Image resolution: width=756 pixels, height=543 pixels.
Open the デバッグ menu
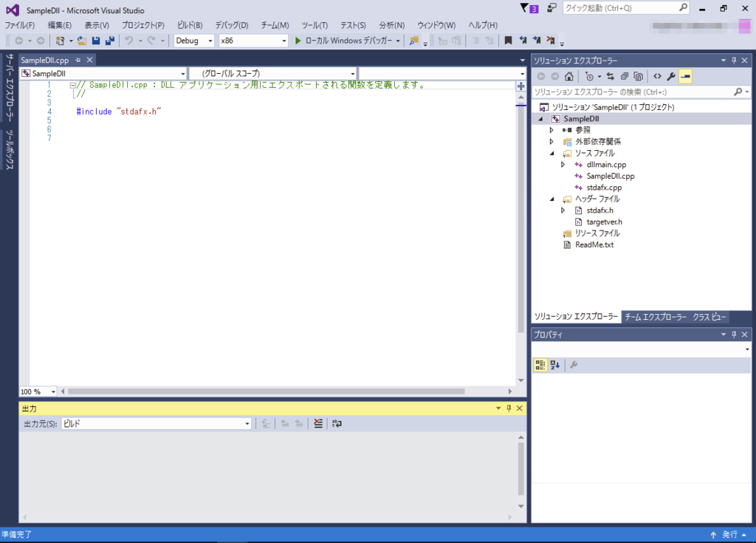(x=230, y=24)
